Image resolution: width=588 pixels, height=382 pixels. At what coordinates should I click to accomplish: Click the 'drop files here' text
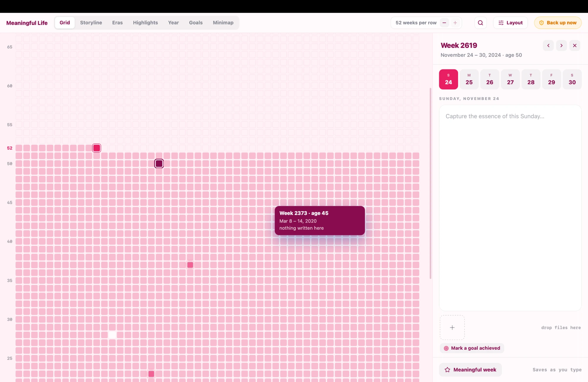561,328
